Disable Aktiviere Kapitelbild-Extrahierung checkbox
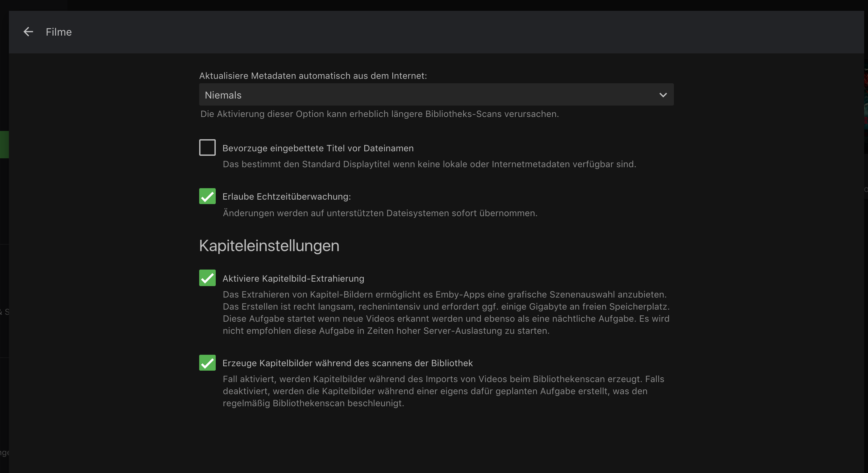Image resolution: width=868 pixels, height=473 pixels. [207, 278]
